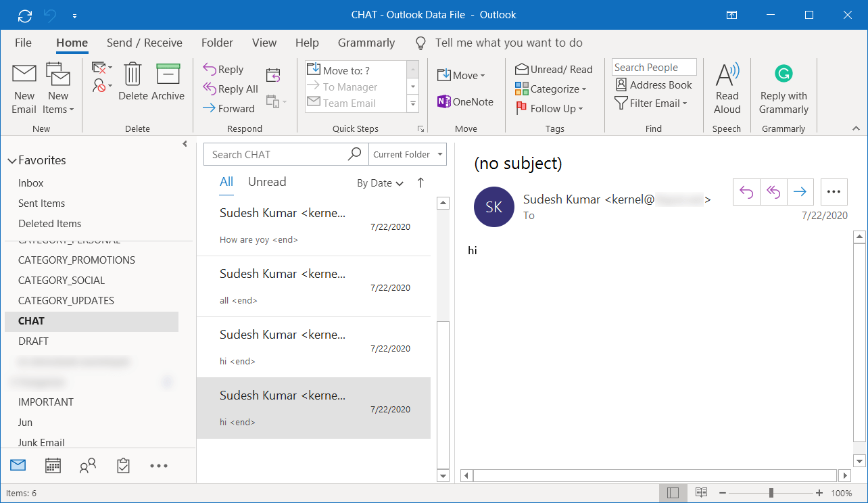868x503 pixels.
Task: Send message to OneNote
Action: [465, 102]
